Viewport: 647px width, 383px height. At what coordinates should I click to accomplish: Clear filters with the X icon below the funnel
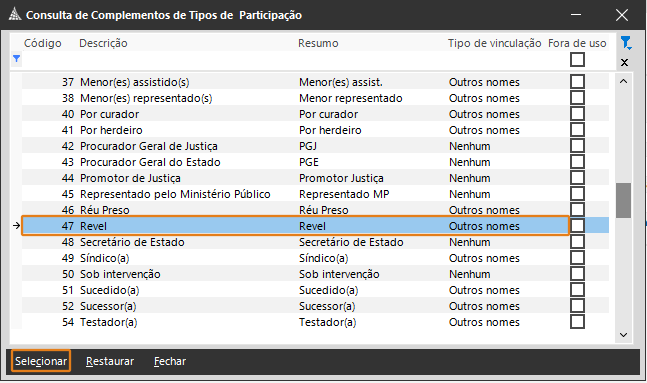(624, 62)
